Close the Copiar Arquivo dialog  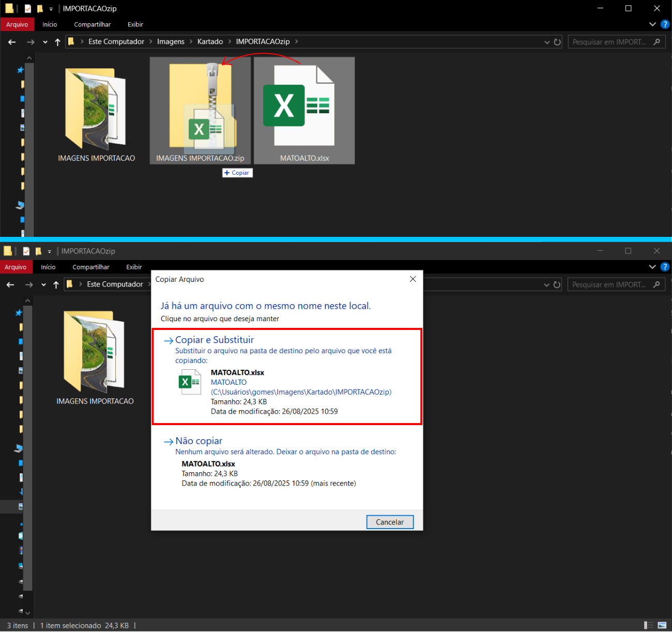click(x=413, y=279)
